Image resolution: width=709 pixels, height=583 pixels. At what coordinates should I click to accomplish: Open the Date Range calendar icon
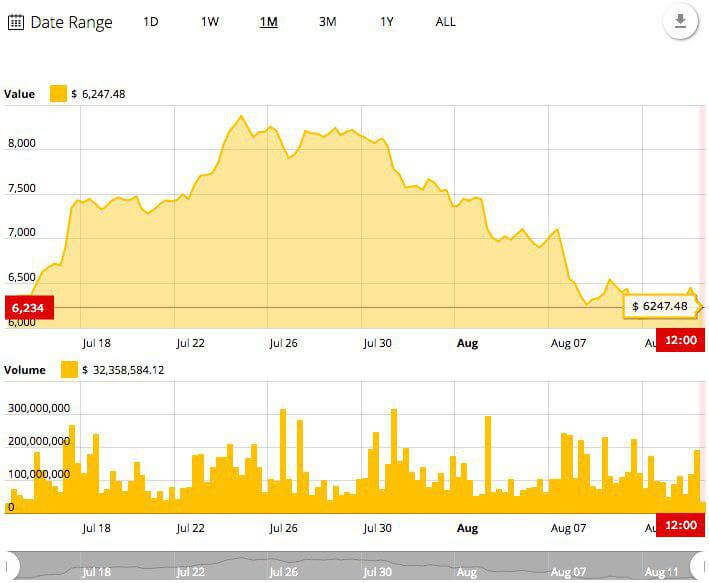[16, 22]
